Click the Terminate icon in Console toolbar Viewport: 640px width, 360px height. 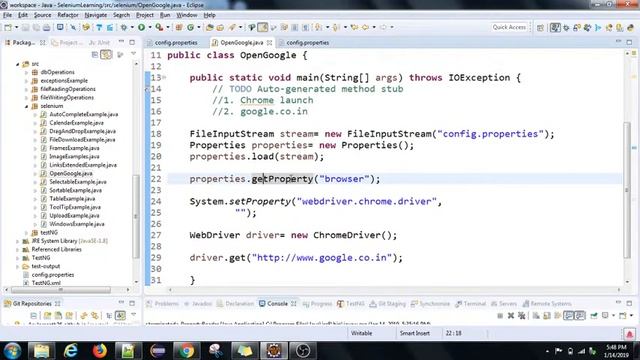500,316
